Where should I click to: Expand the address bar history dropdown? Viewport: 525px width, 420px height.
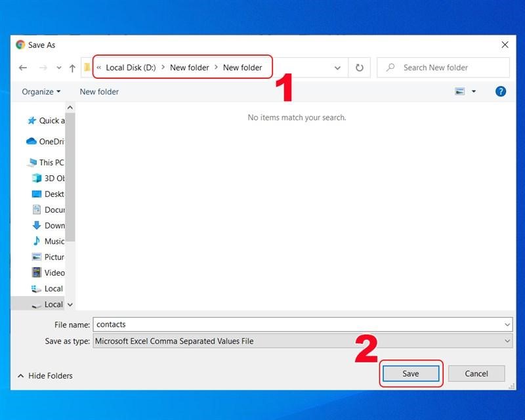[x=337, y=68]
